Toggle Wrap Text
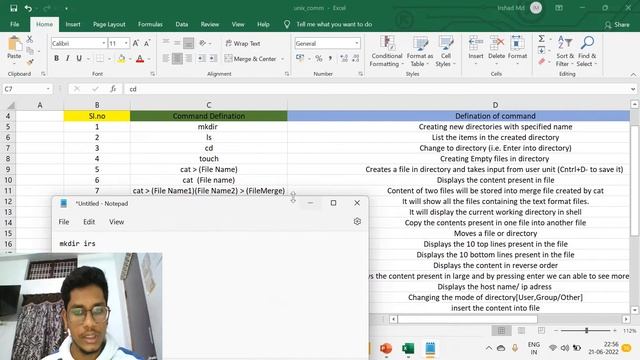 coord(242,43)
